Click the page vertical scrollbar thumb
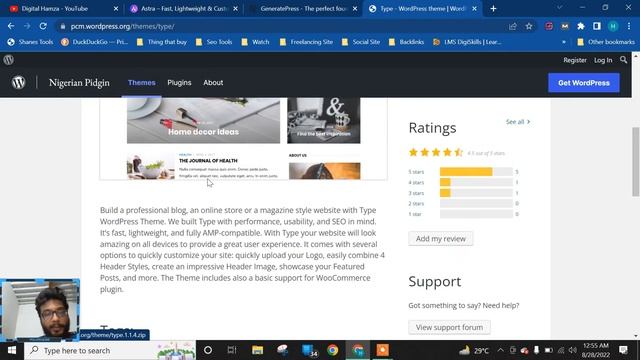Image resolution: width=640 pixels, height=360 pixels. point(636,161)
